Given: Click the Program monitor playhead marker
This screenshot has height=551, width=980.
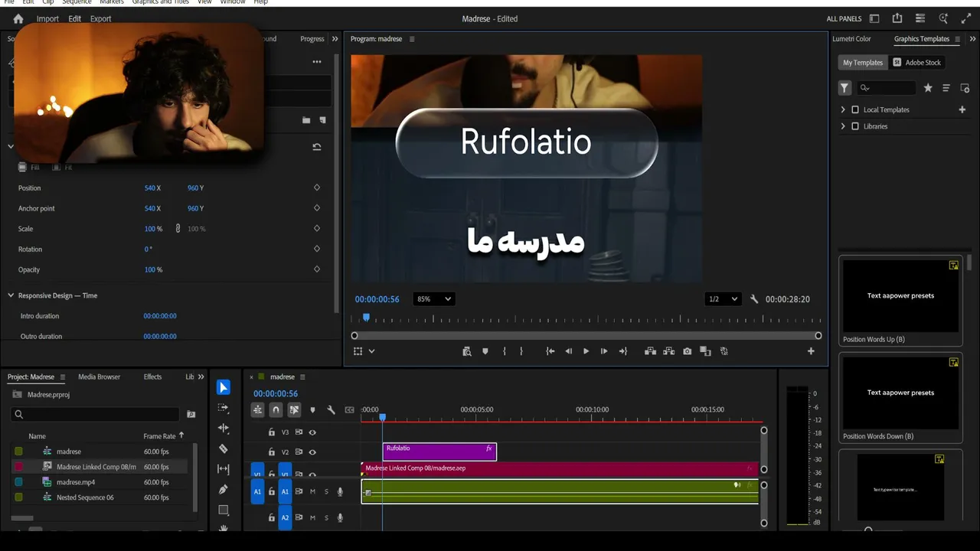Looking at the screenshot, I should coord(366,318).
